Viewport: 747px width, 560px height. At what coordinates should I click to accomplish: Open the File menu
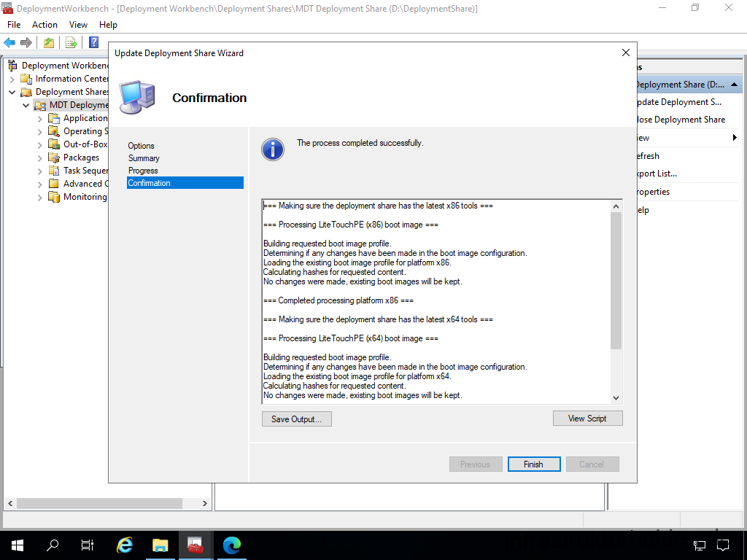pyautogui.click(x=14, y=25)
